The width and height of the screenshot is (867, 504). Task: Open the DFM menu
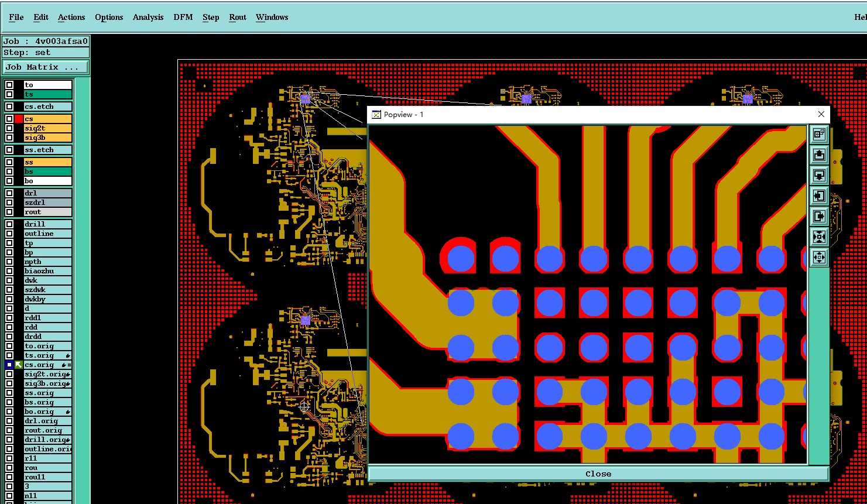[x=183, y=17]
